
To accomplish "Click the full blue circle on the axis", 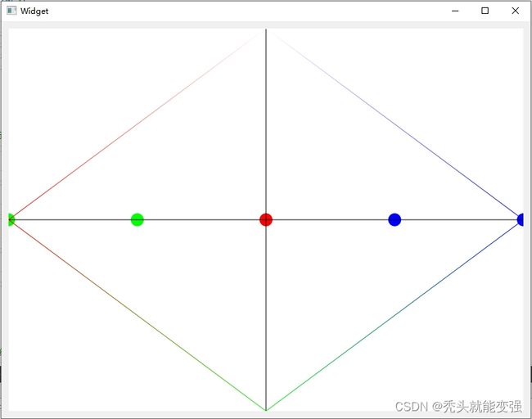I will (x=394, y=219).
